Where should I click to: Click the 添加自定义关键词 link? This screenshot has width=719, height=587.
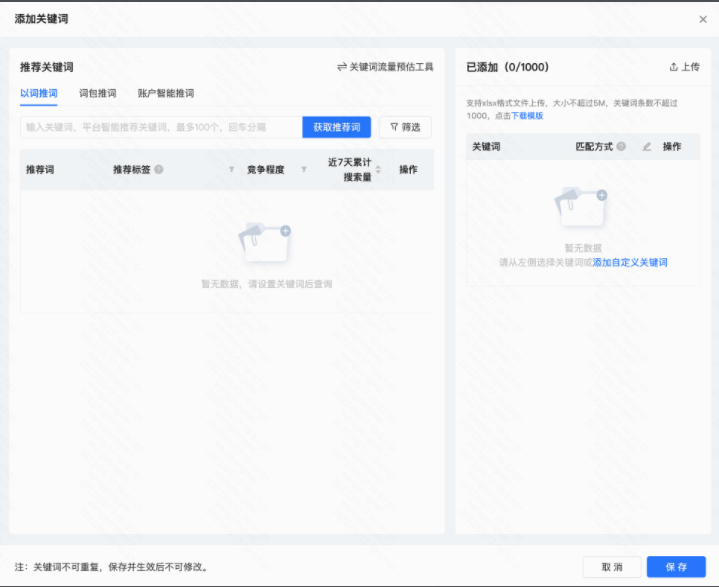tap(630, 262)
